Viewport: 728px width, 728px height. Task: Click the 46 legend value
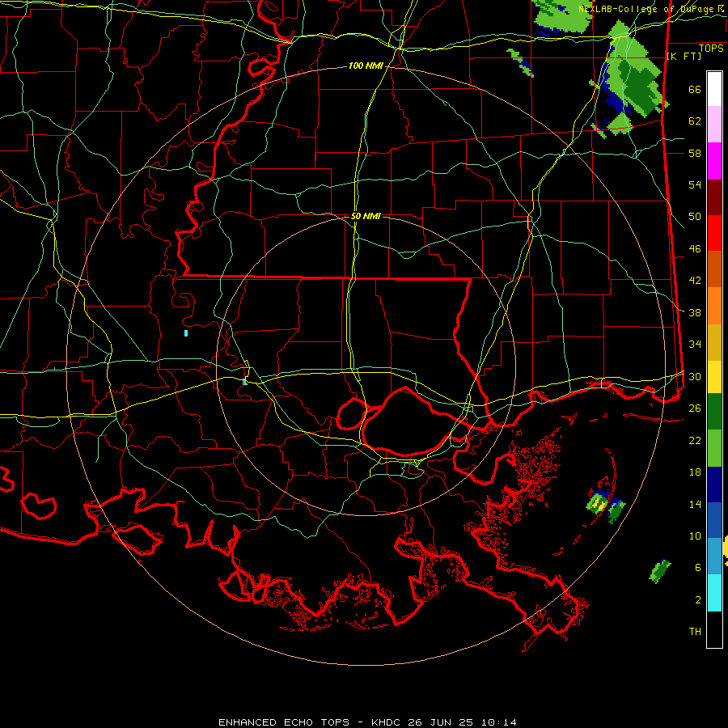click(x=695, y=249)
